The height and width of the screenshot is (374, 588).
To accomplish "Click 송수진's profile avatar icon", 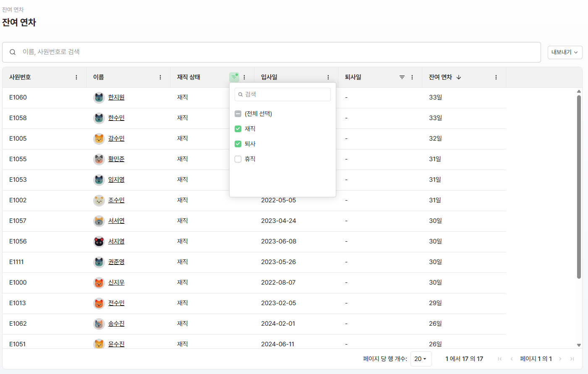I will pyautogui.click(x=99, y=324).
